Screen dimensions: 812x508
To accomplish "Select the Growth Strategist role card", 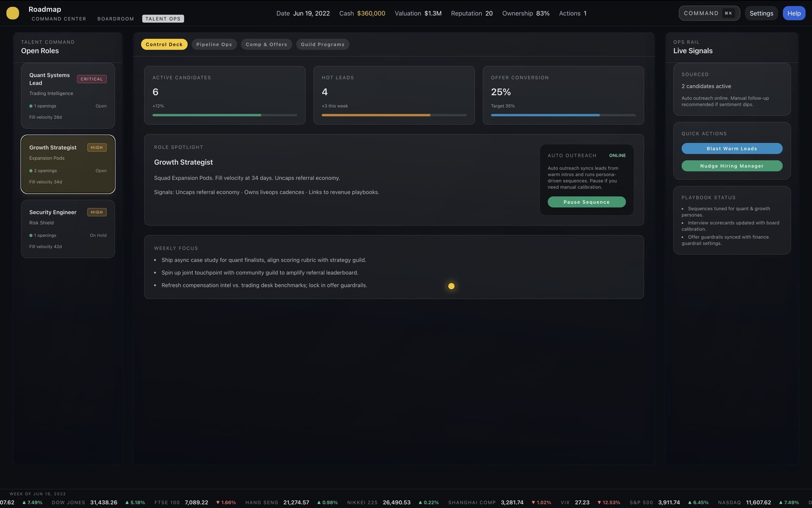I will pyautogui.click(x=68, y=164).
